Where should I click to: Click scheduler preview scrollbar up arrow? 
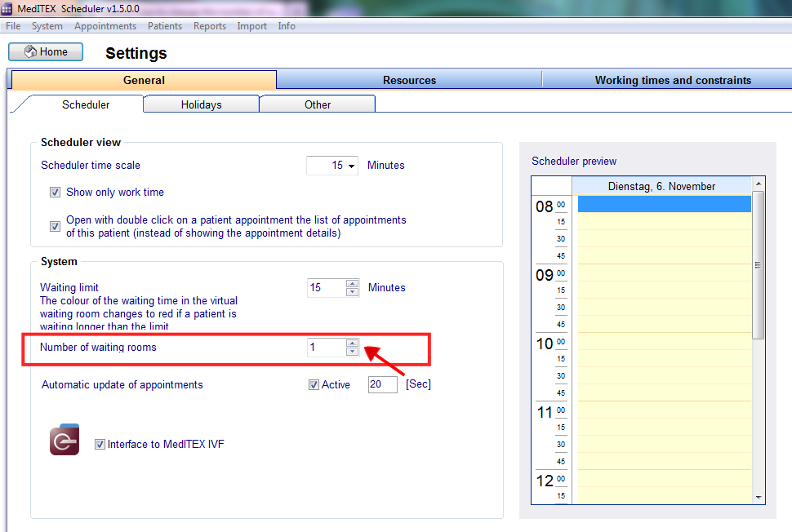coord(759,184)
